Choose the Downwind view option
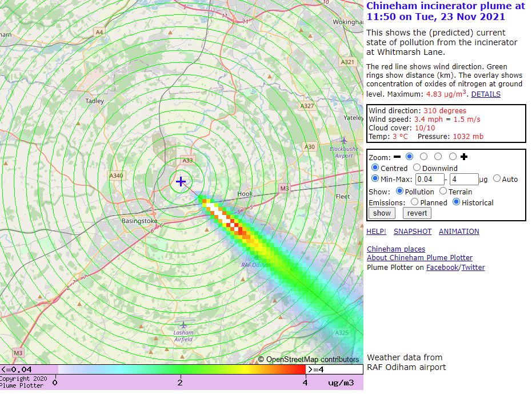The image size is (532, 394). click(417, 168)
